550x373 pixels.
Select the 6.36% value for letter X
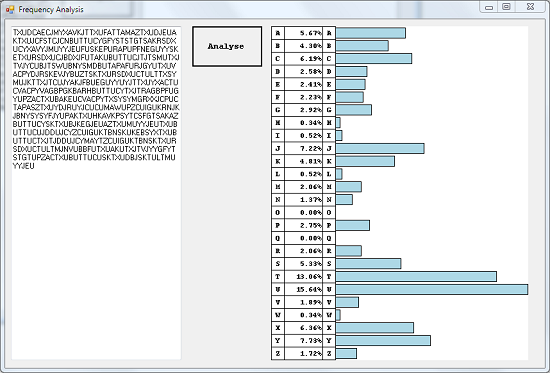click(303, 328)
